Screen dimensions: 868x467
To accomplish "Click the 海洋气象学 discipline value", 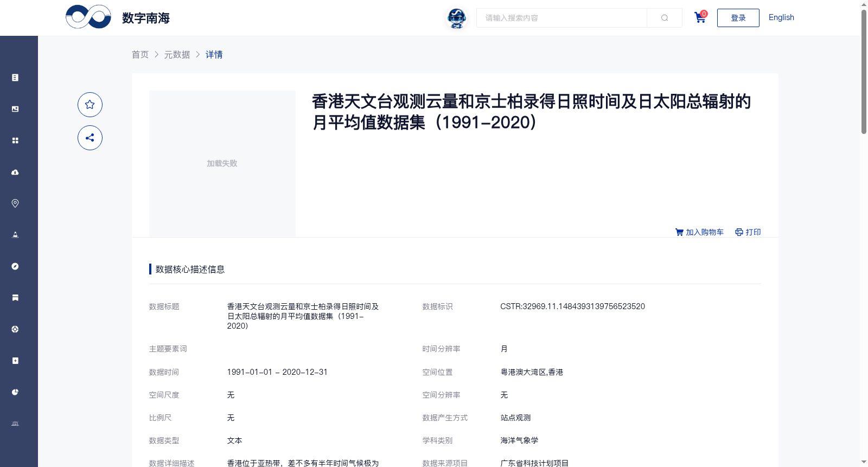I will 519,440.
